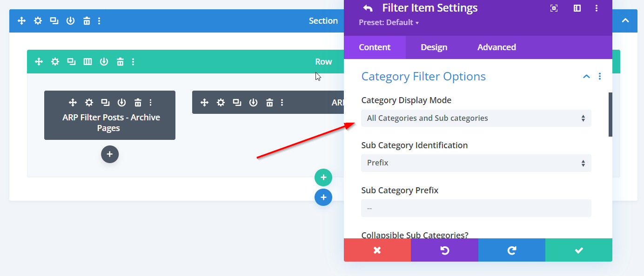Switch to the Design tab
The height and width of the screenshot is (276, 644).
pos(434,47)
